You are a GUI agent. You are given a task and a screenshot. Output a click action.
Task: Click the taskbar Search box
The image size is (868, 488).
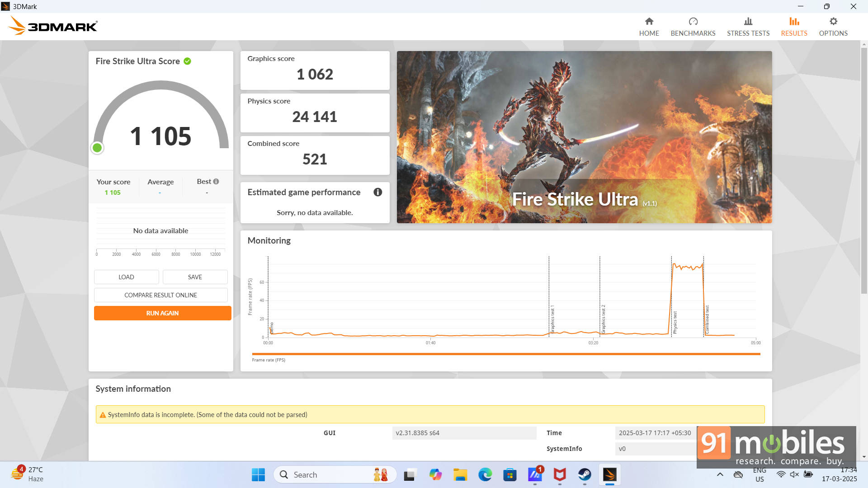(335, 475)
